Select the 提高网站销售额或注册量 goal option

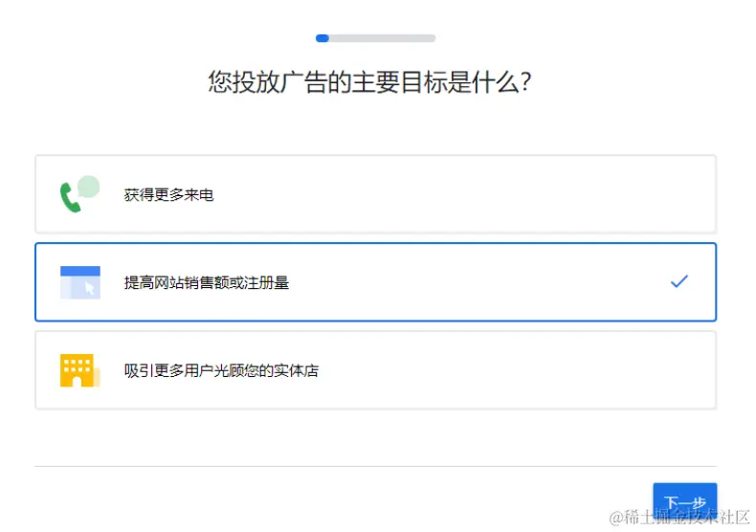[375, 282]
